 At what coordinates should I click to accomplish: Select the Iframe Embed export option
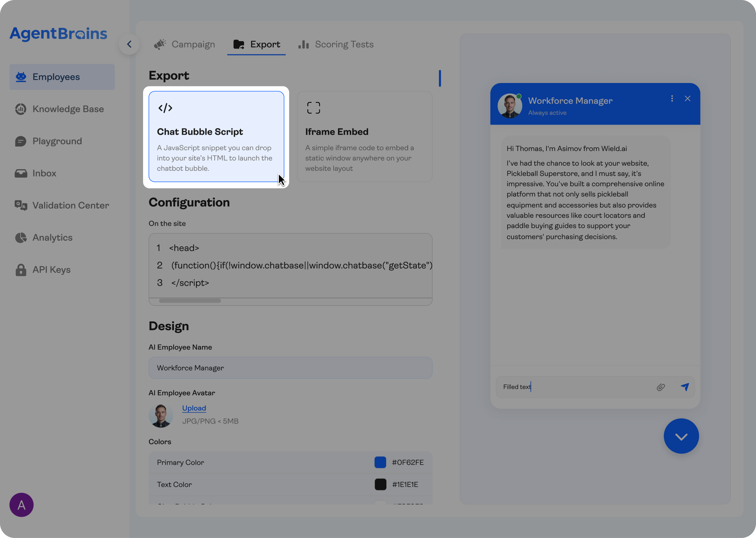[364, 137]
